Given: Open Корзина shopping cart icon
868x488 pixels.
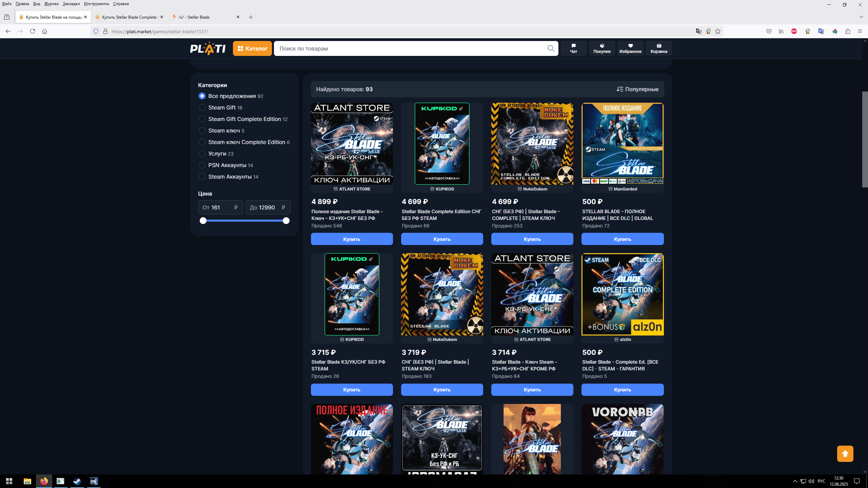Looking at the screenshot, I should click(659, 48).
